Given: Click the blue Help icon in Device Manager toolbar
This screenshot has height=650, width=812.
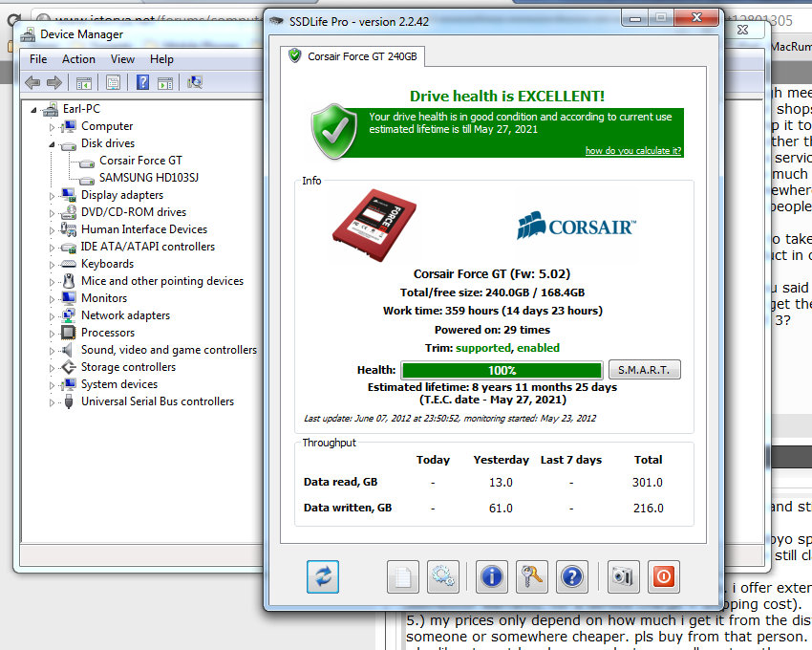Looking at the screenshot, I should 142,82.
